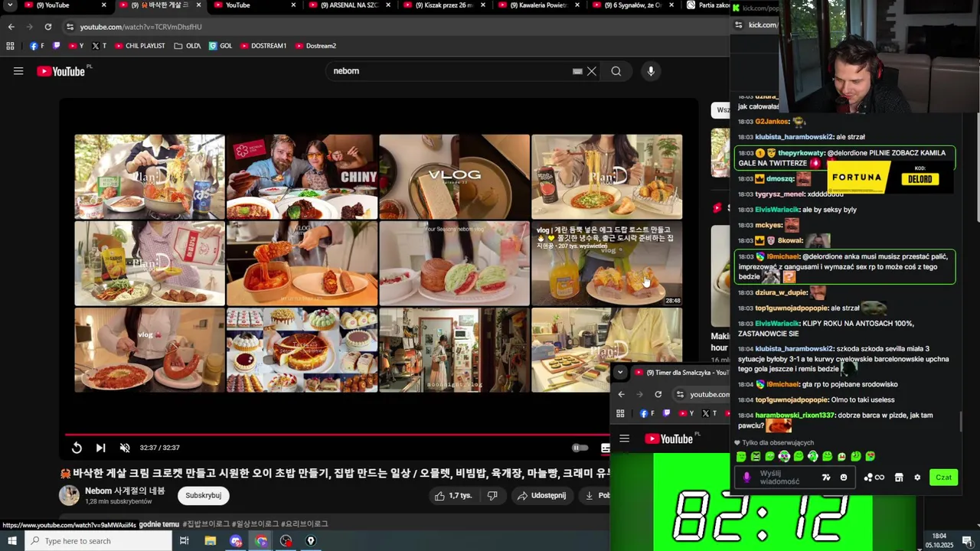
Task: Switch to the '(9) Kiszak przez 26' tab
Action: tap(444, 5)
